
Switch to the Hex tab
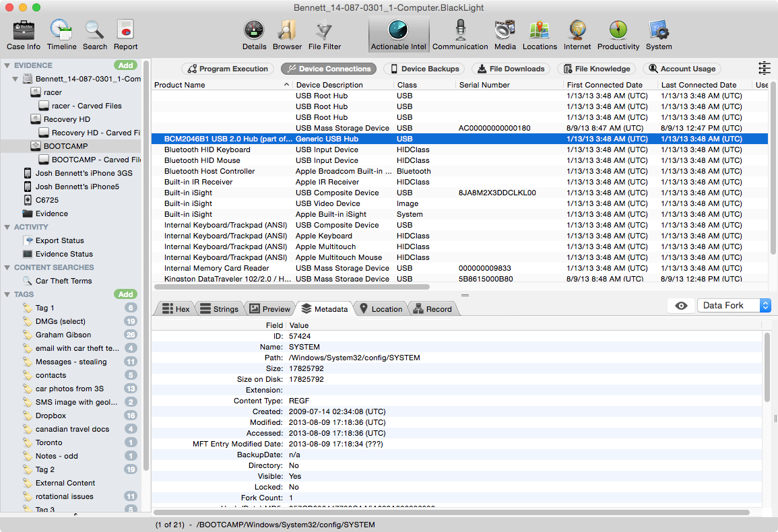pos(176,309)
